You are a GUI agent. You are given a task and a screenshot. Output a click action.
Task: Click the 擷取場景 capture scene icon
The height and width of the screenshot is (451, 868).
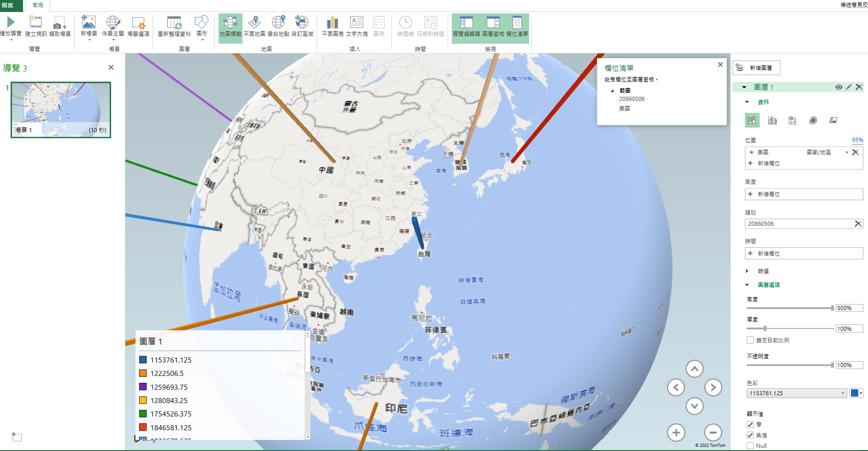click(59, 23)
